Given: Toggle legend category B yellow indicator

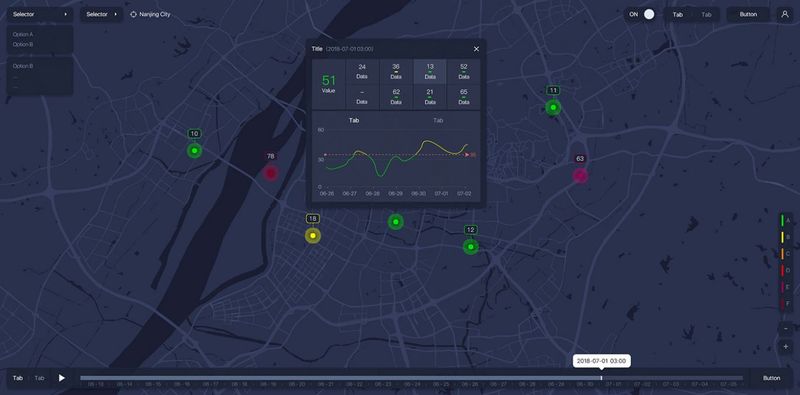Looking at the screenshot, I should pos(782,237).
